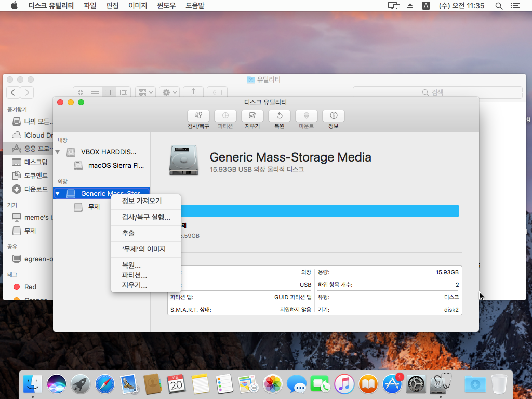Collapse the VBOX HARDDISK disclosure triangle
Viewport: 532px width, 399px height.
click(x=58, y=152)
